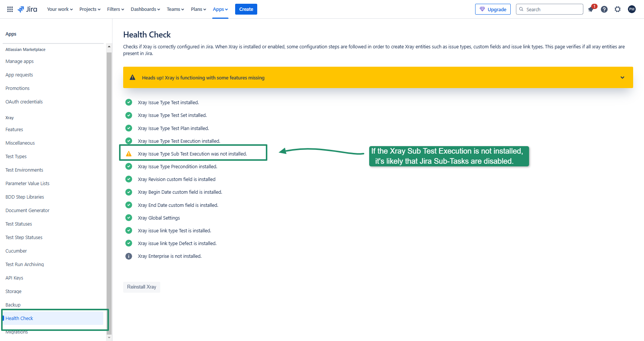Open Manage apps in sidebar
The height and width of the screenshot is (341, 644).
coord(19,61)
